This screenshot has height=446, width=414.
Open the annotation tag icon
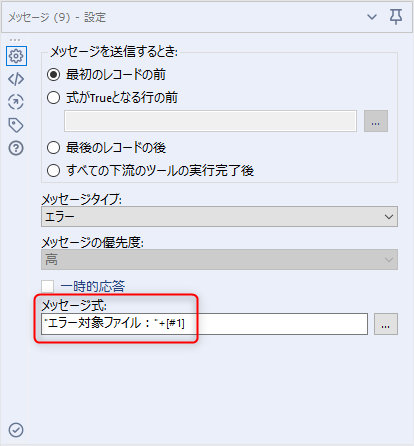click(x=16, y=125)
